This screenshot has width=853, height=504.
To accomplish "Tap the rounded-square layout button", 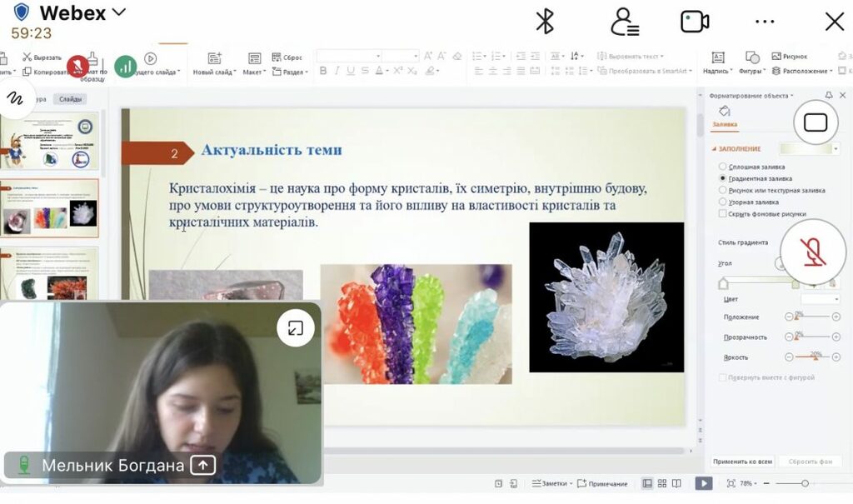I will [816, 123].
